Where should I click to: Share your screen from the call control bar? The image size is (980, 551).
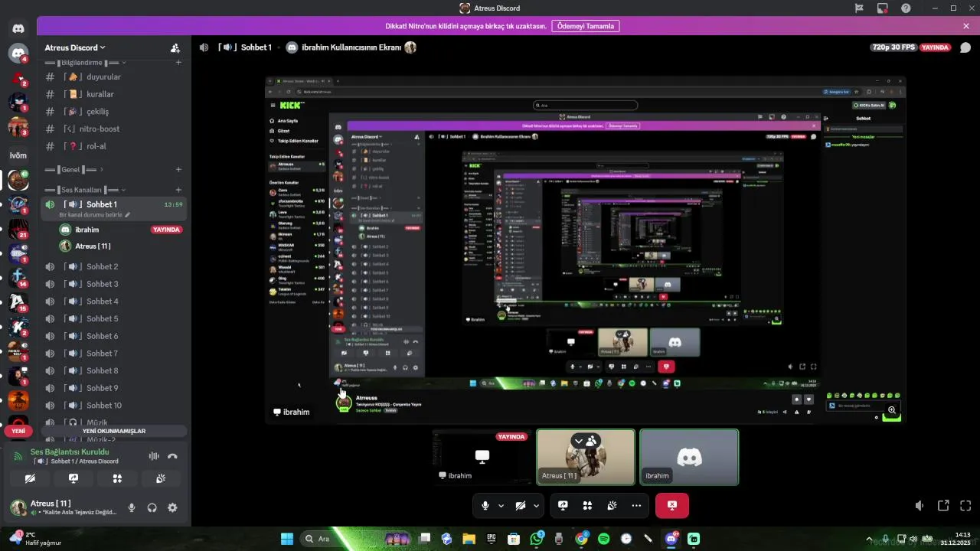point(563,506)
